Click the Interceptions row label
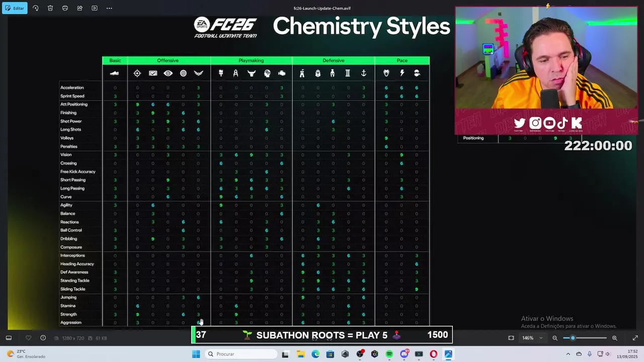Screen dimensions: 644x362 click(x=72, y=255)
